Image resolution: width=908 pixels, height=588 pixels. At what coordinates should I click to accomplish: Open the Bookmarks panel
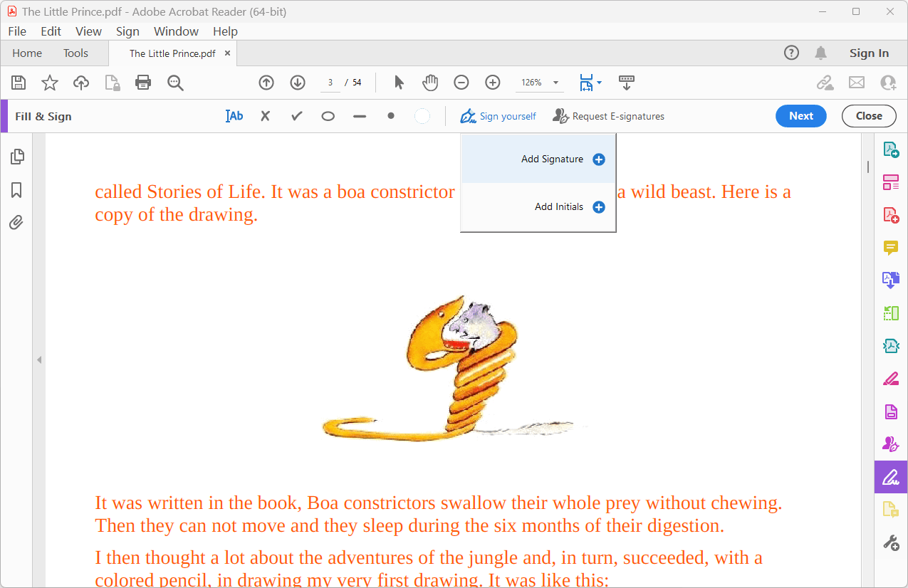point(16,189)
